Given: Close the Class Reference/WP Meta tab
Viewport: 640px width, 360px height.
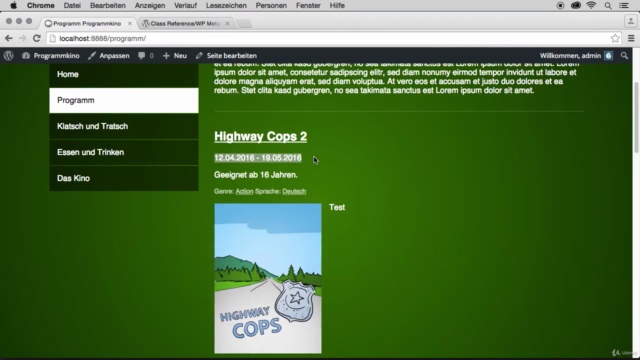Looking at the screenshot, I should click(x=227, y=23).
